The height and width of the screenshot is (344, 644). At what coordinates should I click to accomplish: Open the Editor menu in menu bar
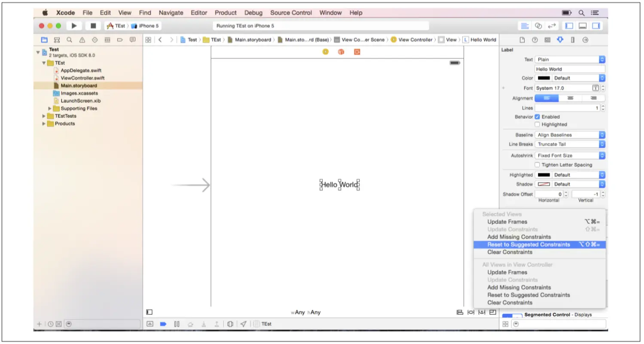(199, 13)
